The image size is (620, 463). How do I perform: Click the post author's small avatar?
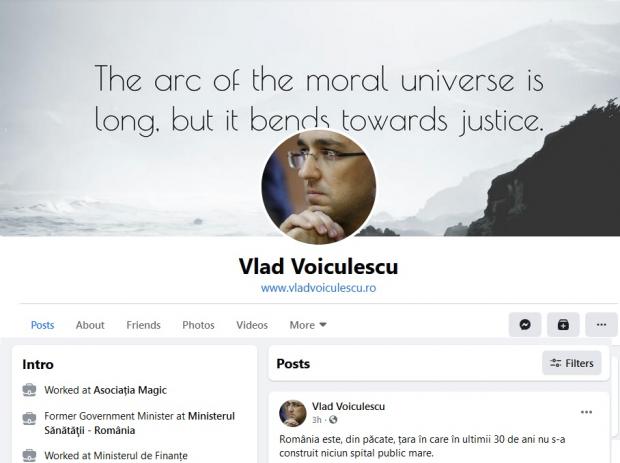[x=293, y=413]
